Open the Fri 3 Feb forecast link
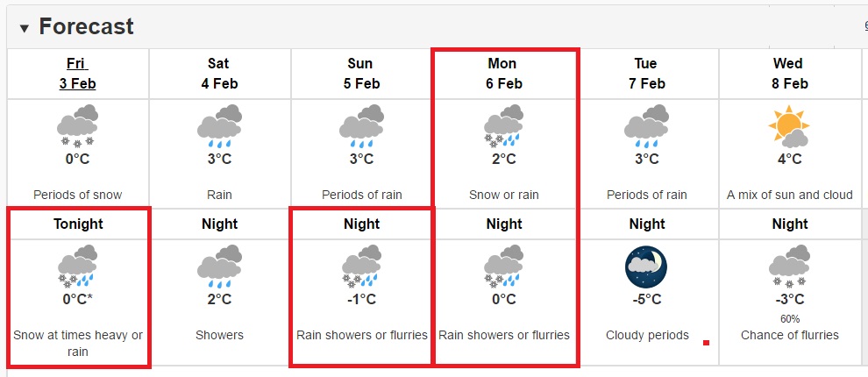 pyautogui.click(x=77, y=74)
